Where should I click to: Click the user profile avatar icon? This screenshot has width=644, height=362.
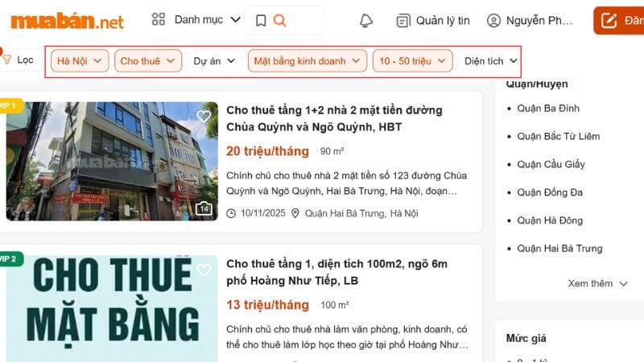(493, 21)
